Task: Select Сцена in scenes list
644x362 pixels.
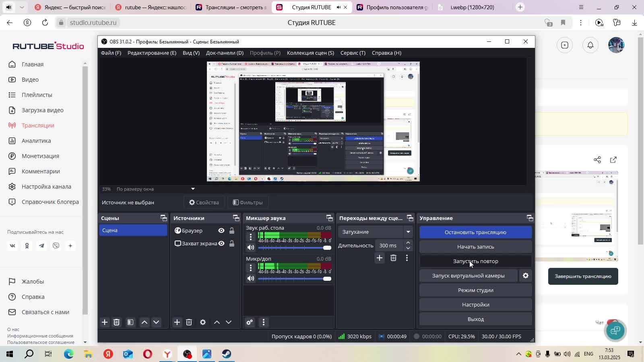Action: [x=133, y=230]
